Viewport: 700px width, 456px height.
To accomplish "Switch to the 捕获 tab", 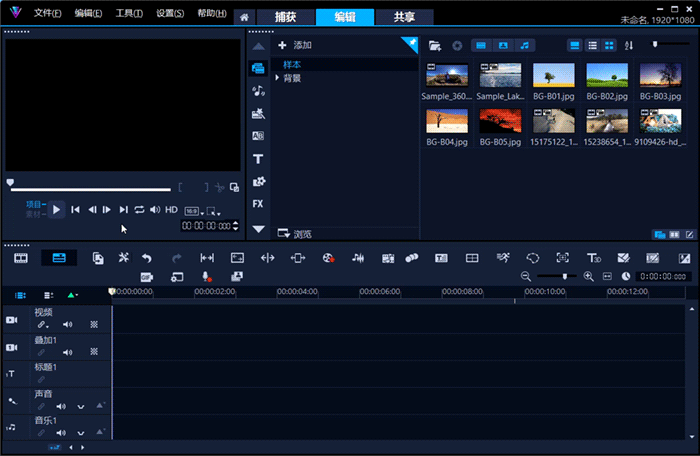I will tap(286, 17).
